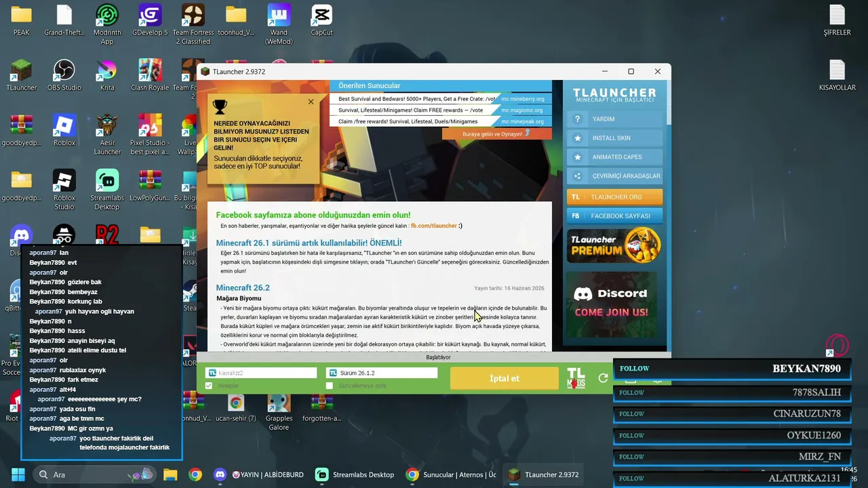The height and width of the screenshot is (488, 868).
Task: Open the TL MODS icon in TLauncher
Action: point(576,378)
